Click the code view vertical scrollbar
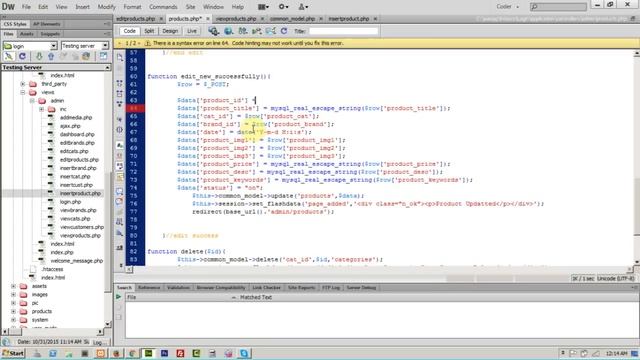Image resolution: width=640 pixels, height=360 pixels. point(636,157)
